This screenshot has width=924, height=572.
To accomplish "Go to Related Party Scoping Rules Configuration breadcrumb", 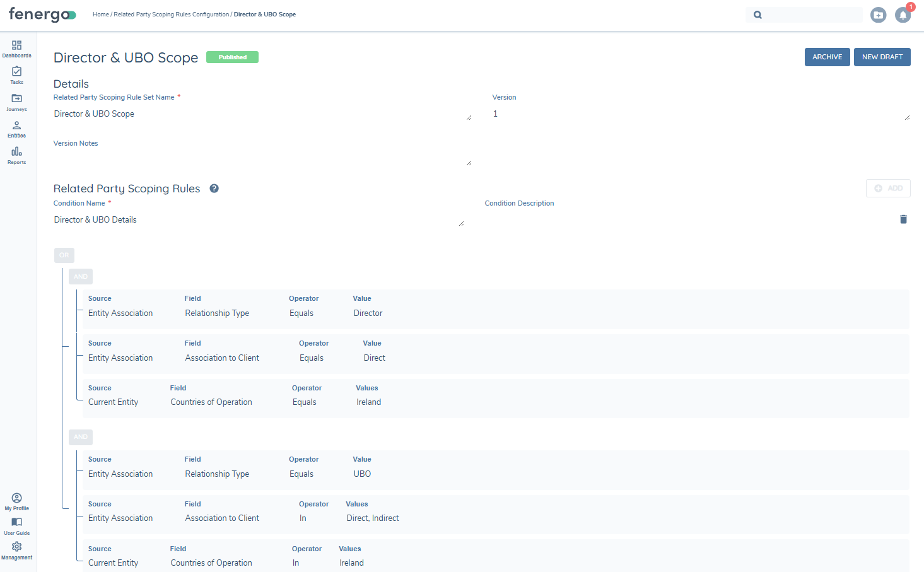I will tap(171, 15).
